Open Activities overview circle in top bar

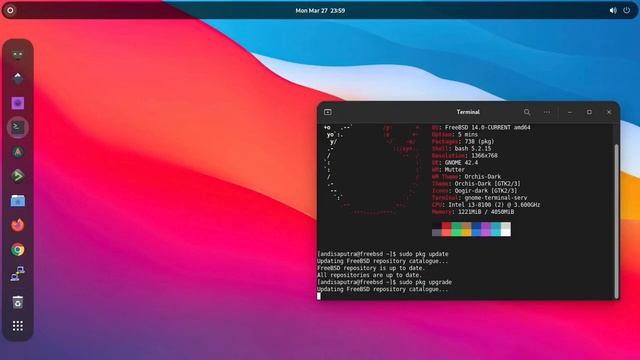[10, 10]
